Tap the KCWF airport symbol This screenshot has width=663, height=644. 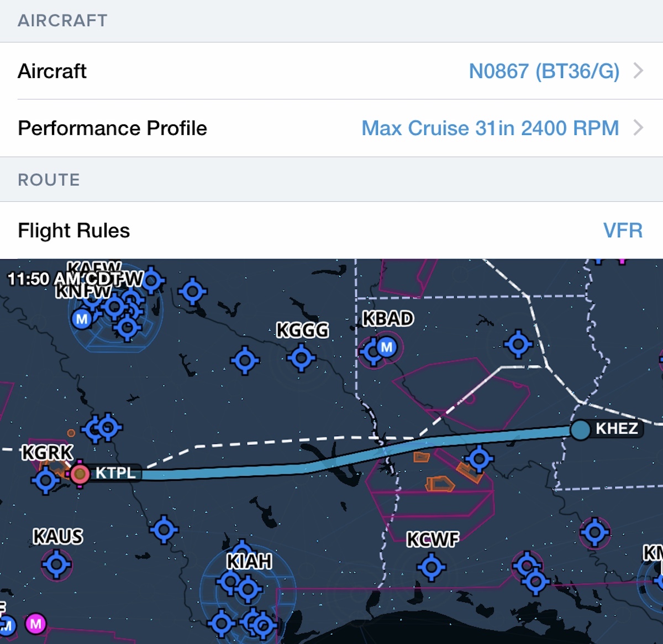pyautogui.click(x=432, y=567)
